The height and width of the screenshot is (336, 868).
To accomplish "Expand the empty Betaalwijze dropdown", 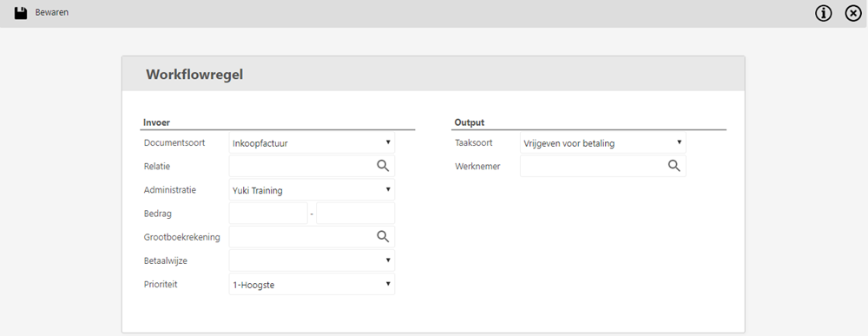I will coord(312,260).
